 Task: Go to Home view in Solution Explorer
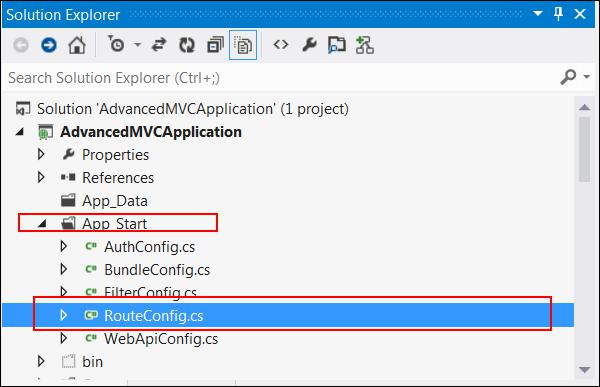(x=77, y=45)
